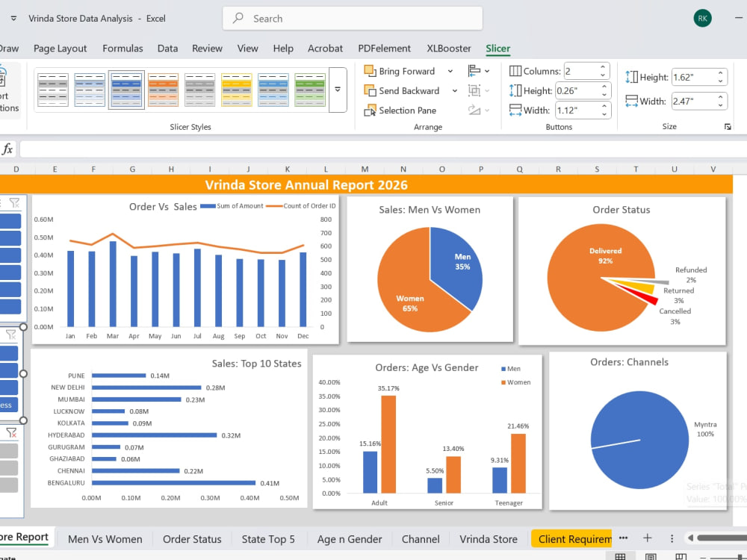Click the zoom out minus icon

(704, 557)
